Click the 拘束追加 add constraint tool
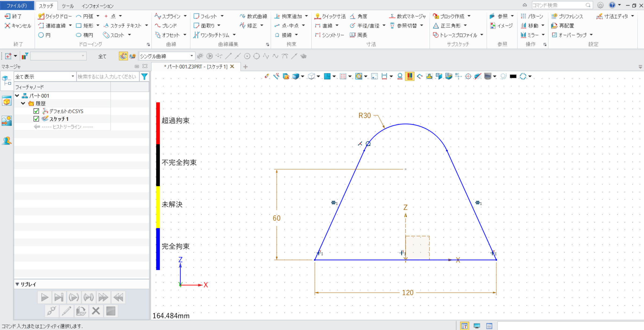 pyautogui.click(x=288, y=16)
